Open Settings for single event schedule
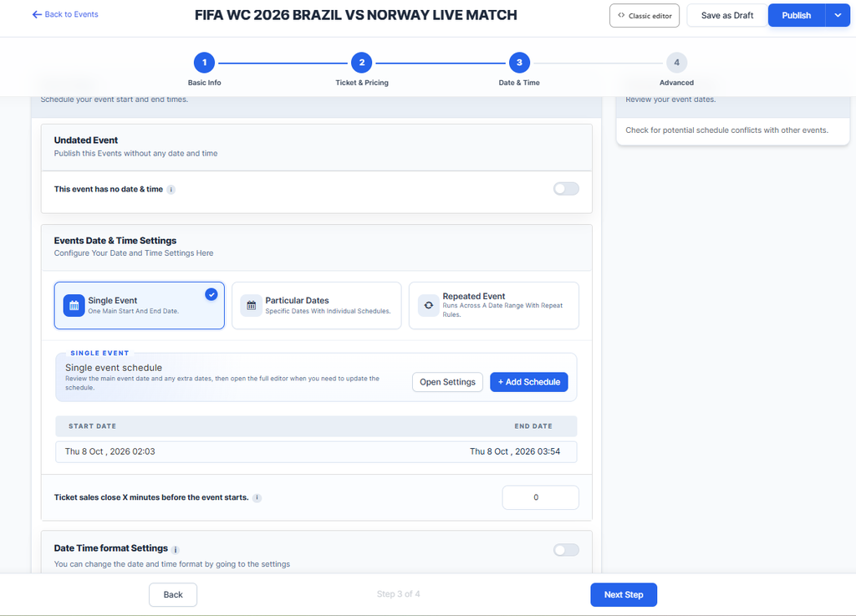This screenshot has width=856, height=616. tap(448, 382)
